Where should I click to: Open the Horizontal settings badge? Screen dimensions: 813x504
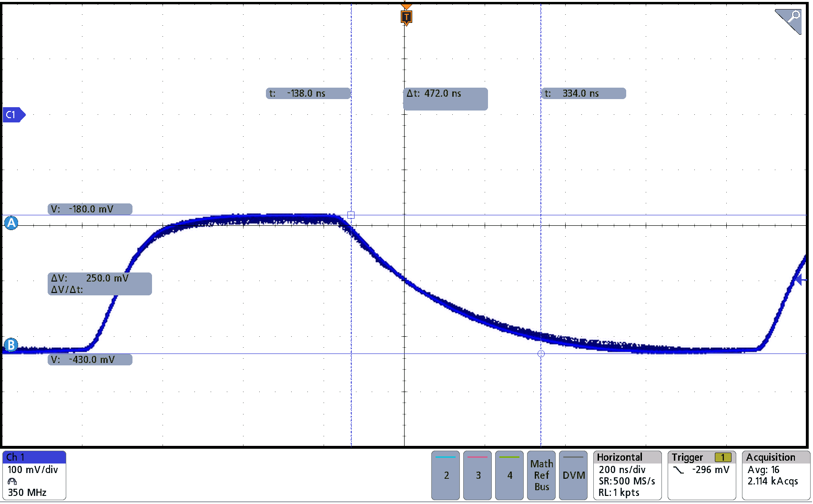627,475
